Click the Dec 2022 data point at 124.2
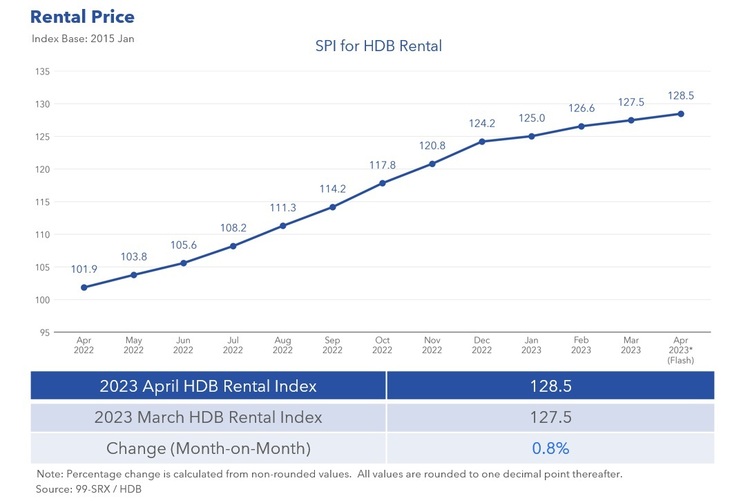The width and height of the screenshot is (750, 503). click(482, 142)
